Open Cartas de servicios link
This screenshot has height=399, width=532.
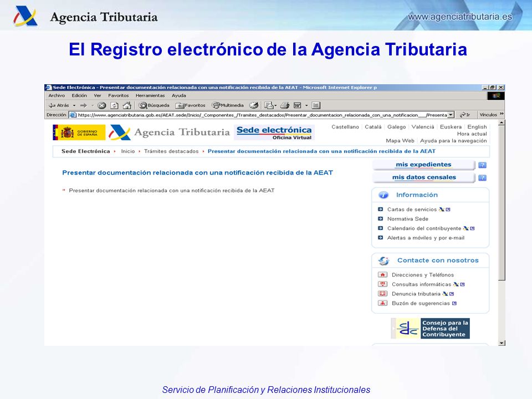pyautogui.click(x=412, y=209)
